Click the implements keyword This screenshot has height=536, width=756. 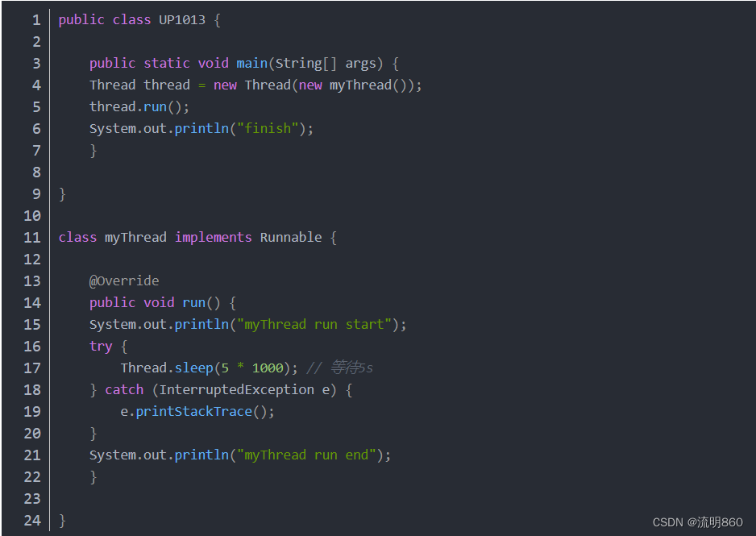(x=213, y=238)
